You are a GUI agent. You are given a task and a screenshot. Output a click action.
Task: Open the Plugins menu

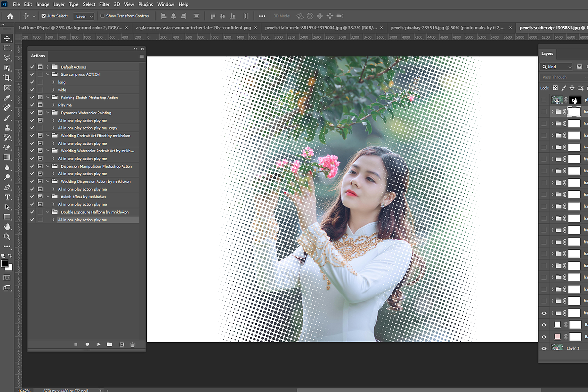click(146, 4)
